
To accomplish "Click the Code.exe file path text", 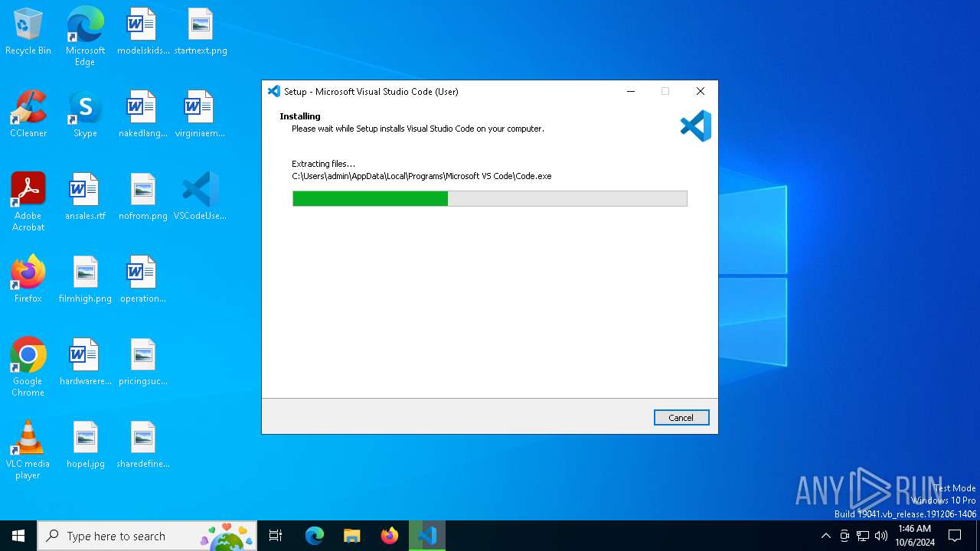I will (x=422, y=176).
